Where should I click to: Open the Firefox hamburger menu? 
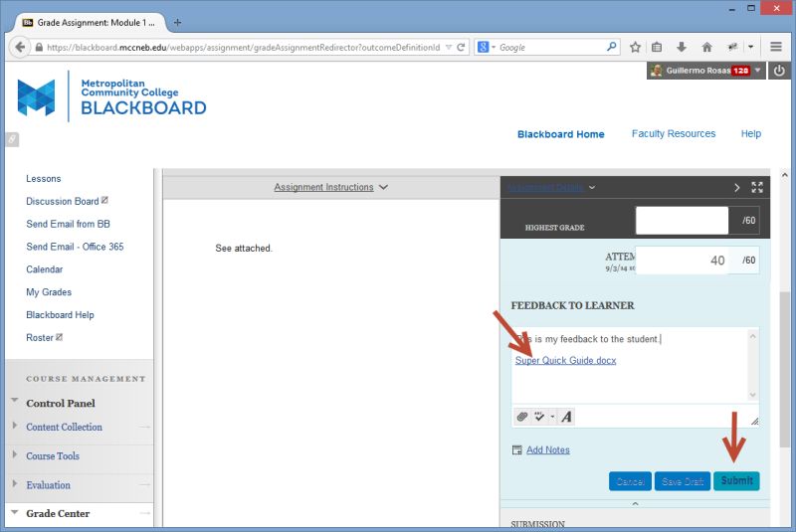pos(776,47)
